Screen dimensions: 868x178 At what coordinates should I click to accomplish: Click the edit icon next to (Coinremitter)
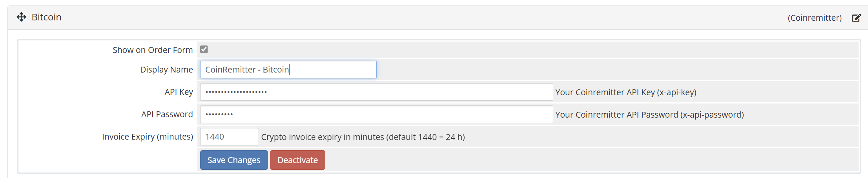[856, 18]
